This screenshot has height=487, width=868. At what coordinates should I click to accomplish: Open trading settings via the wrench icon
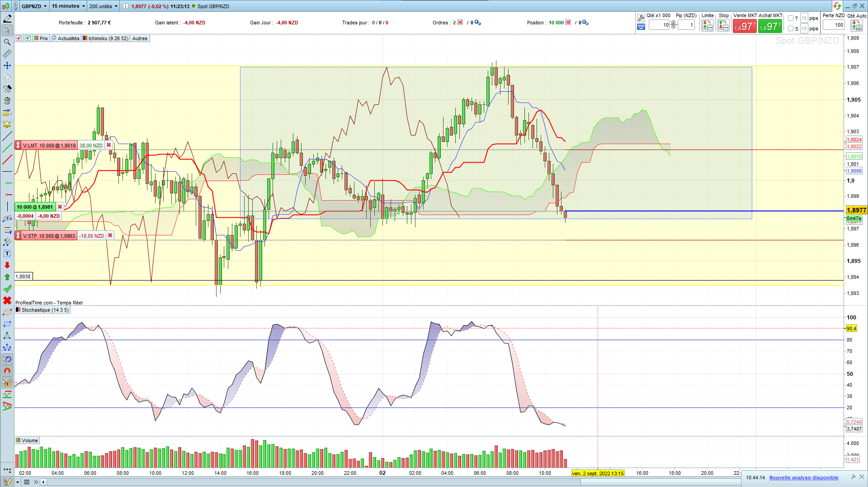[x=641, y=18]
